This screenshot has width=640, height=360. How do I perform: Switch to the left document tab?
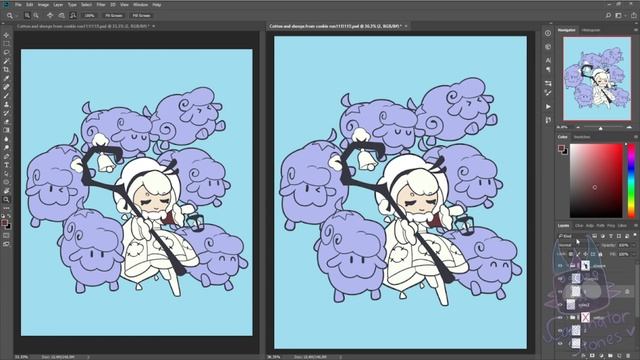[x=84, y=26]
